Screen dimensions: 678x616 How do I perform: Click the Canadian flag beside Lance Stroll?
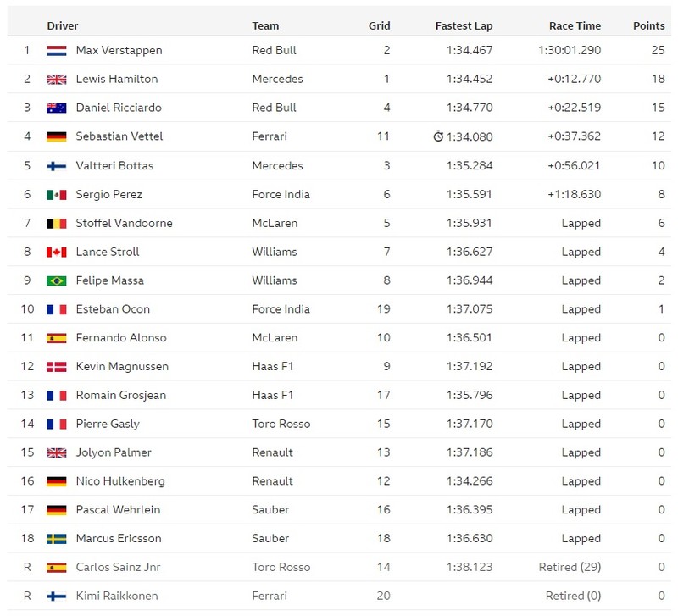coord(56,252)
